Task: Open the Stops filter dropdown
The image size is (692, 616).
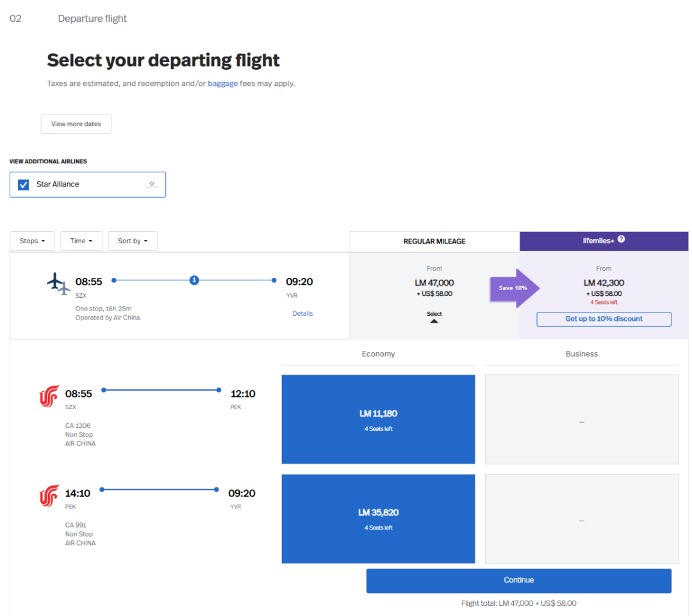Action: click(32, 241)
